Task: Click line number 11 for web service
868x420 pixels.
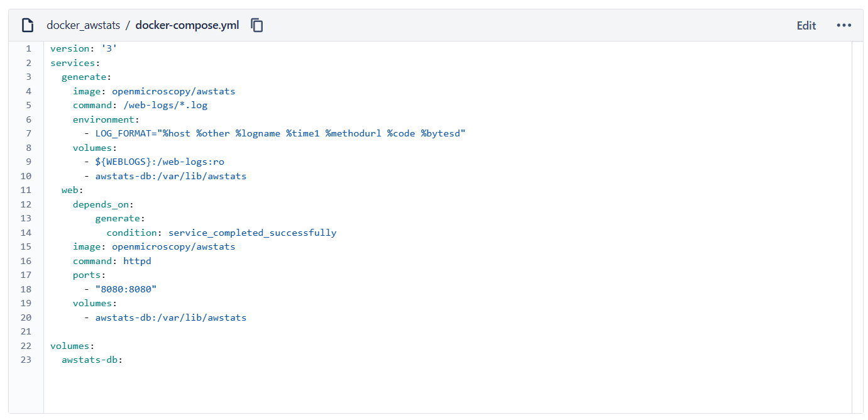Action: tap(26, 190)
